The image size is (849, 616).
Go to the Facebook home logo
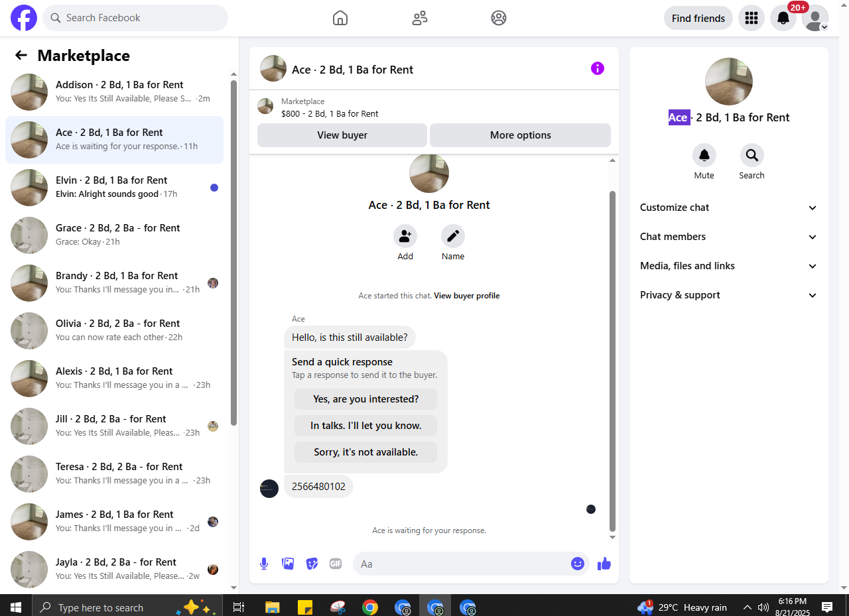click(x=24, y=18)
